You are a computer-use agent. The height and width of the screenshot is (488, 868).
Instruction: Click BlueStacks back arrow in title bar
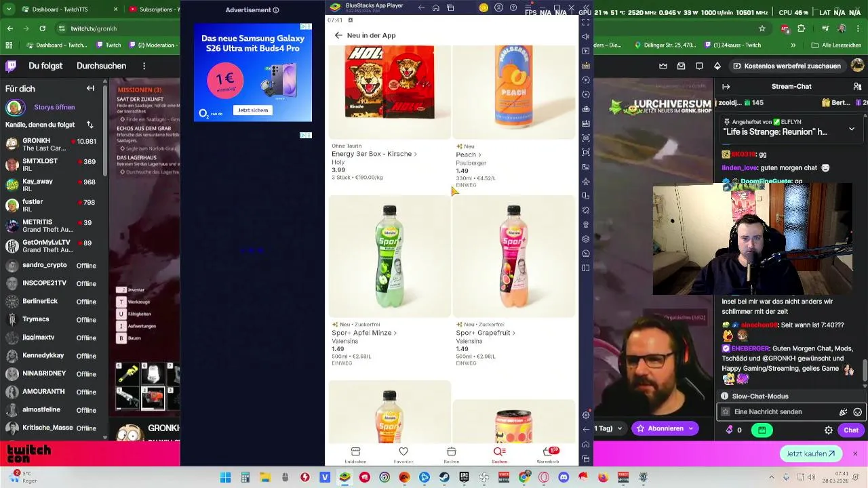point(421,7)
